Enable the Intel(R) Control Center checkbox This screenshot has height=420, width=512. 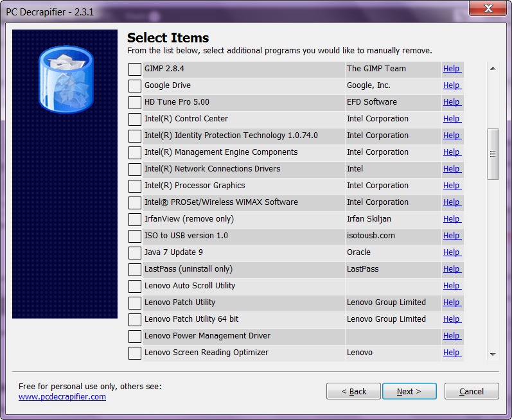pyautogui.click(x=134, y=119)
